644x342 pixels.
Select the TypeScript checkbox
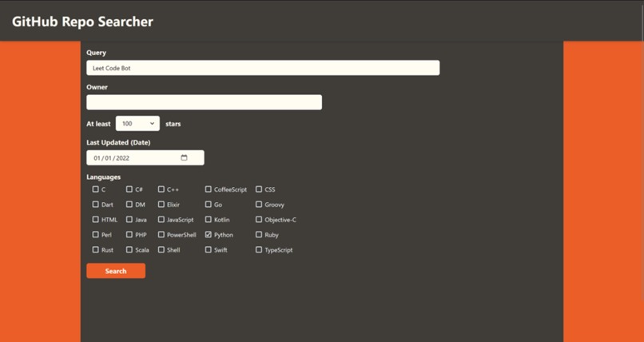click(259, 249)
